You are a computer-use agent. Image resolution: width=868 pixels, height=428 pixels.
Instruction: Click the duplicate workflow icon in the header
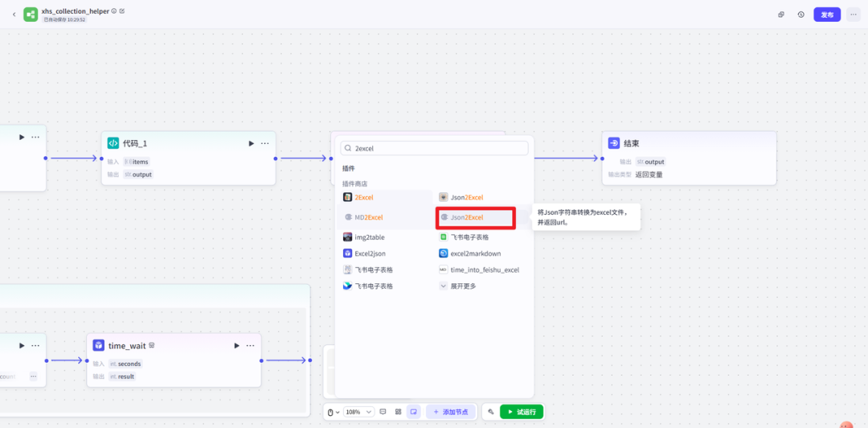780,14
